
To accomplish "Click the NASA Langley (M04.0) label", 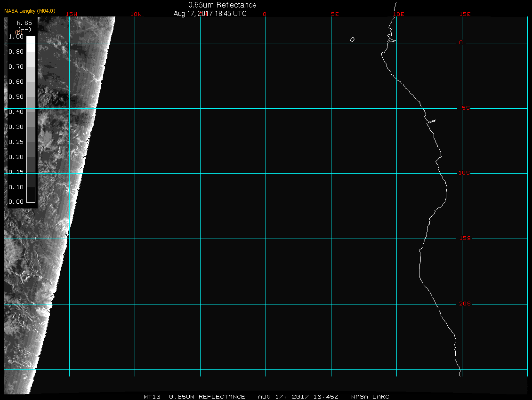I will 30,10.
